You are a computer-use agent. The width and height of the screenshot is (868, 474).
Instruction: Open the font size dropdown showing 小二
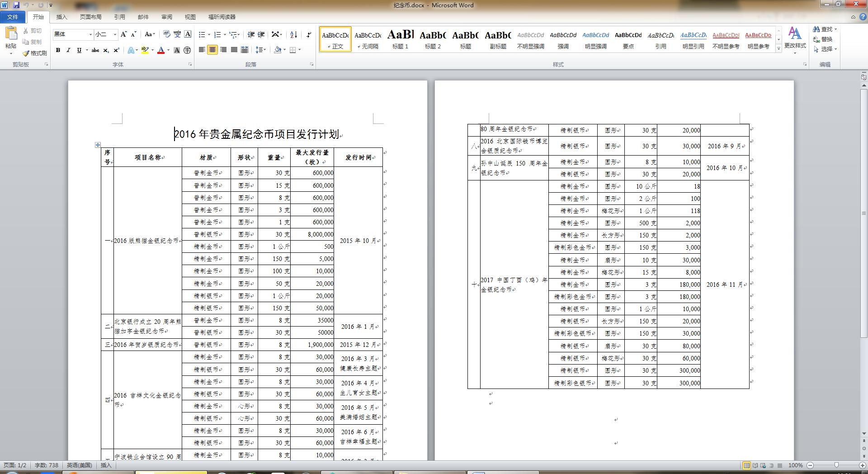point(114,34)
